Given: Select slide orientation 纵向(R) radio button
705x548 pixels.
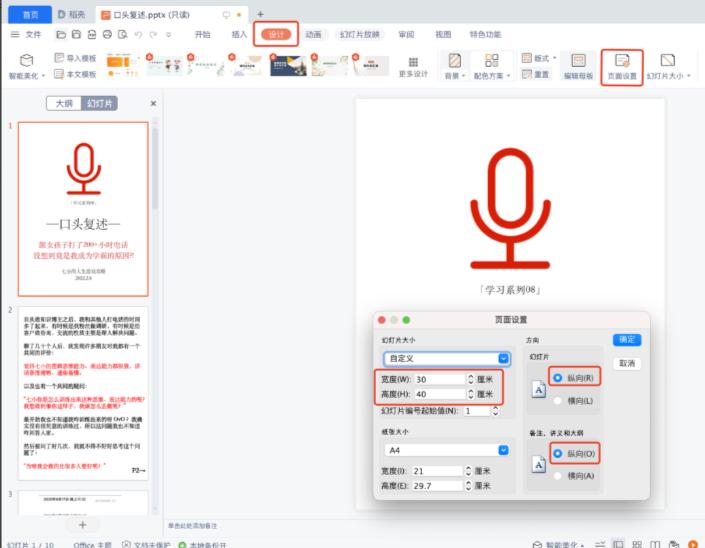Looking at the screenshot, I should click(x=556, y=379).
